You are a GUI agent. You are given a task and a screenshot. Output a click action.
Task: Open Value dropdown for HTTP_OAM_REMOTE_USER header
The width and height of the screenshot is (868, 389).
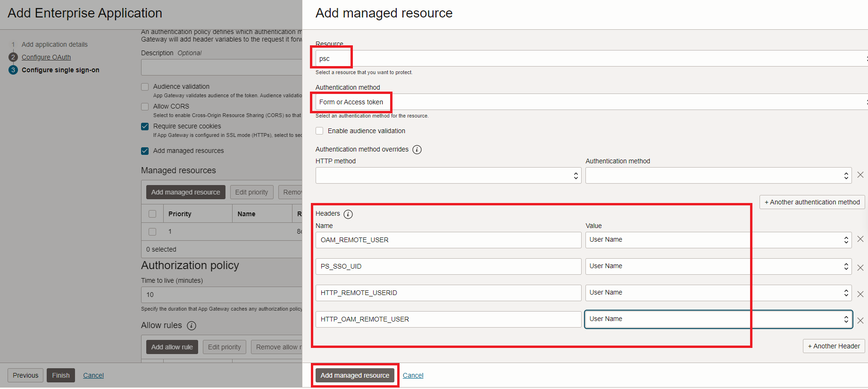point(718,319)
